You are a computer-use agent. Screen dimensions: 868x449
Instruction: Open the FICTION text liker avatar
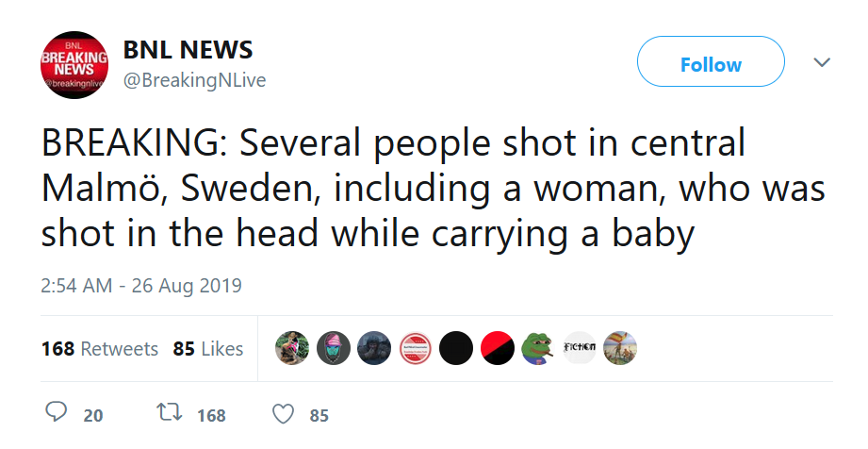[x=579, y=349]
